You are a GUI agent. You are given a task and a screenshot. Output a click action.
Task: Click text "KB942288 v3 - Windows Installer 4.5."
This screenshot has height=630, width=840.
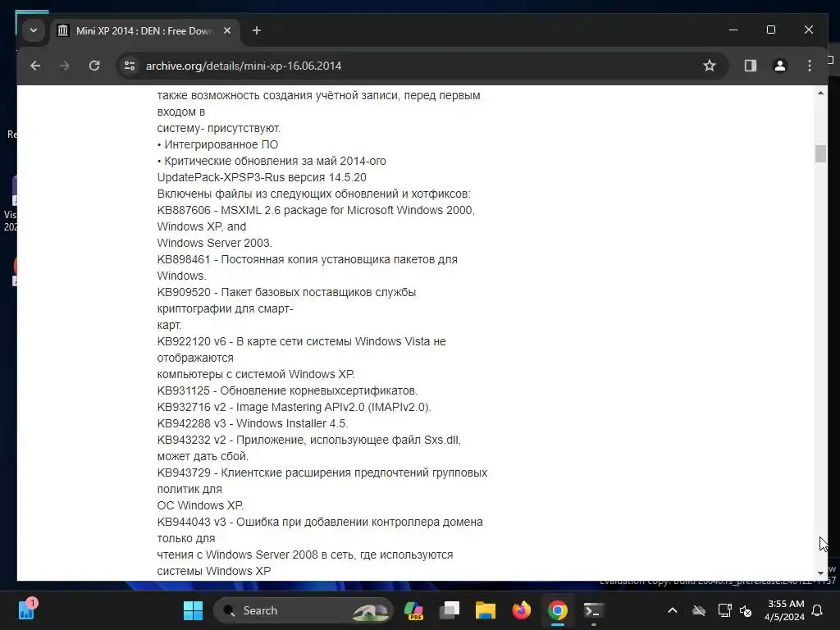253,423
